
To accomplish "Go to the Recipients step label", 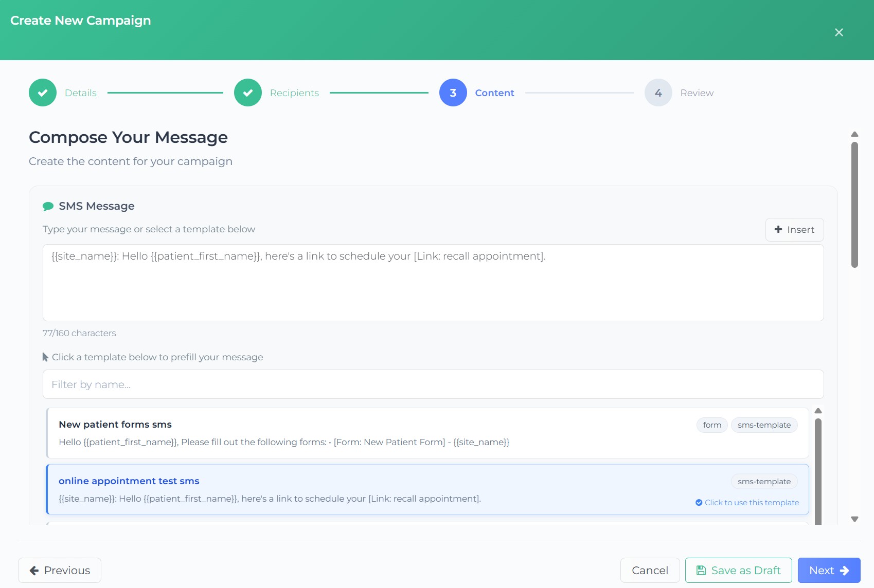I will click(294, 93).
